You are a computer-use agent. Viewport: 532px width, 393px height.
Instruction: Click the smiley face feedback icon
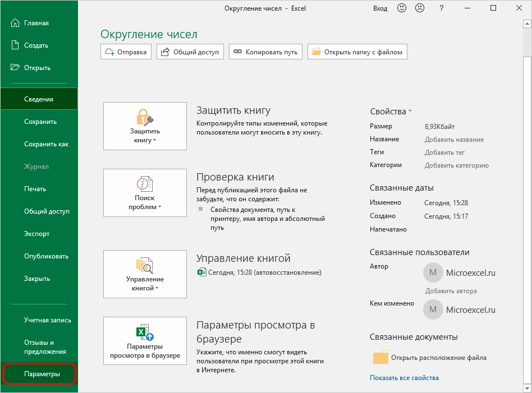coord(402,8)
